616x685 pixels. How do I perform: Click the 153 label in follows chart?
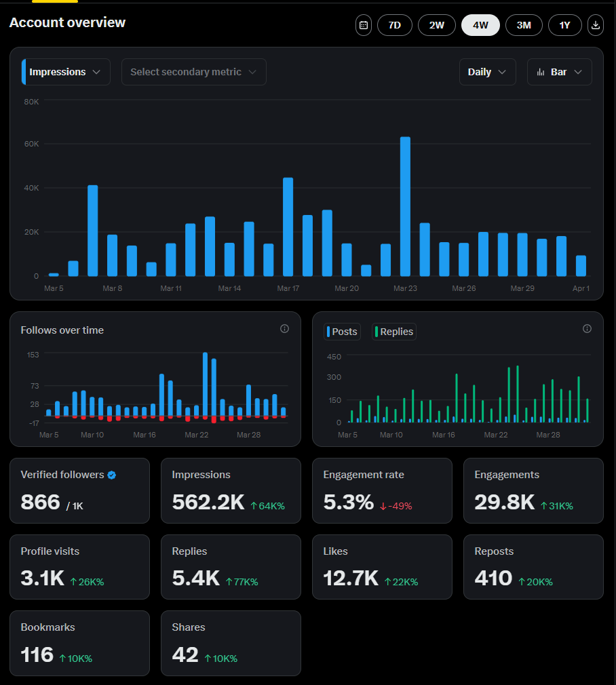(x=33, y=355)
